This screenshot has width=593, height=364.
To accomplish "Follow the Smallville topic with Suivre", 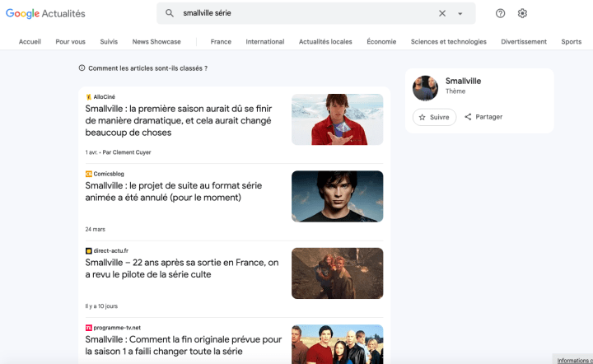I will 434,117.
